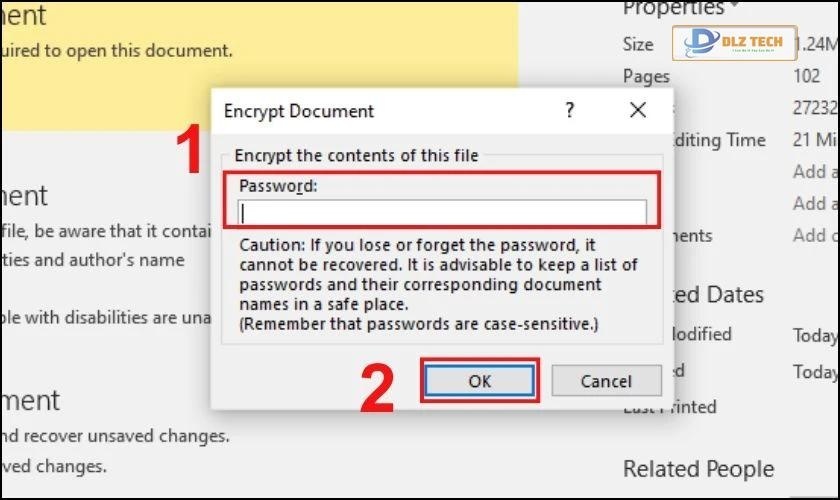Close the Encrypt Document dialog

coord(638,110)
